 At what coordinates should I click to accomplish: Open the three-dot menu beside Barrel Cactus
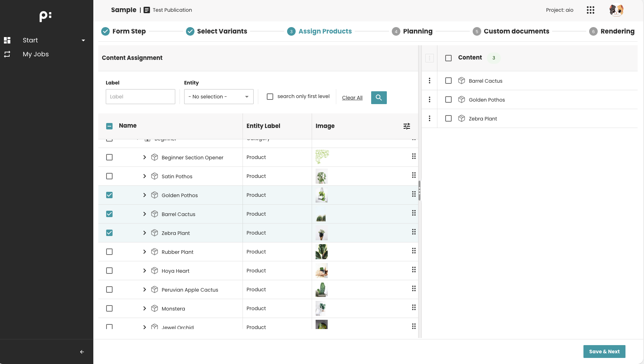coord(430,81)
